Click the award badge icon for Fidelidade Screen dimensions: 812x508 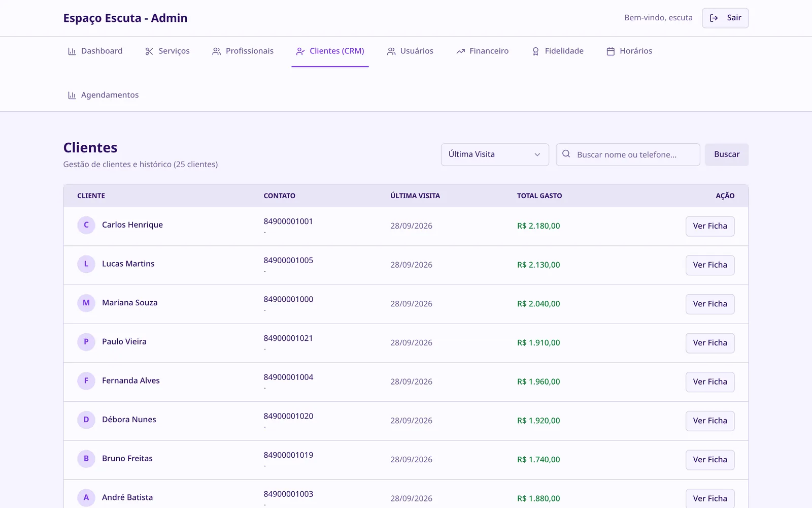[535, 51]
